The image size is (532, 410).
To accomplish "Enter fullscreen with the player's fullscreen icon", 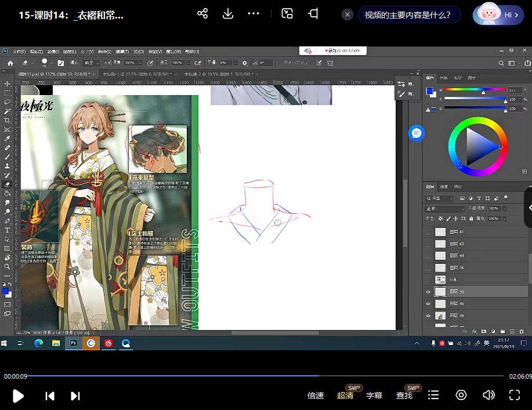I will (514, 395).
